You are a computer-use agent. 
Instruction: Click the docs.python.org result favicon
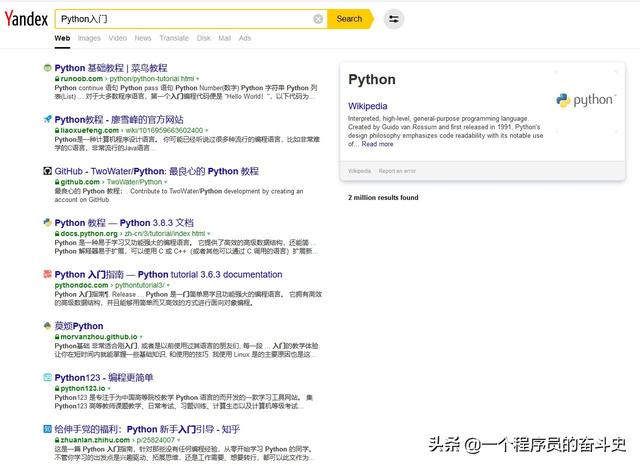click(47, 222)
